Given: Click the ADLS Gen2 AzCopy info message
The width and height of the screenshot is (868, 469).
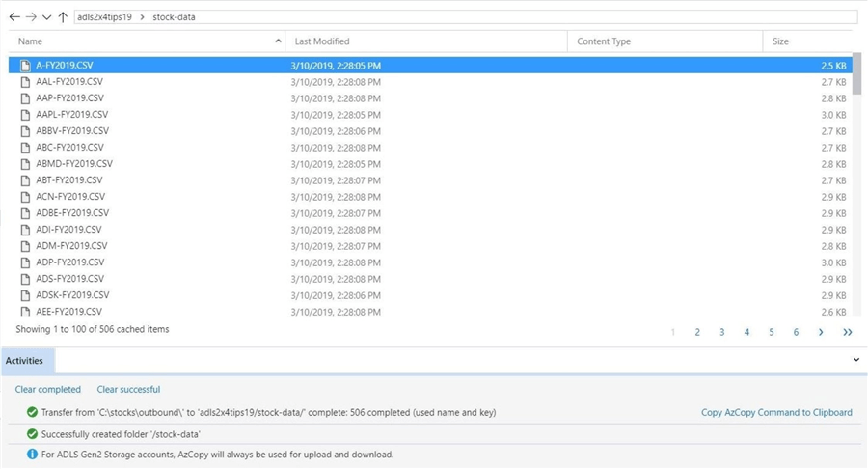Looking at the screenshot, I should click(x=218, y=455).
